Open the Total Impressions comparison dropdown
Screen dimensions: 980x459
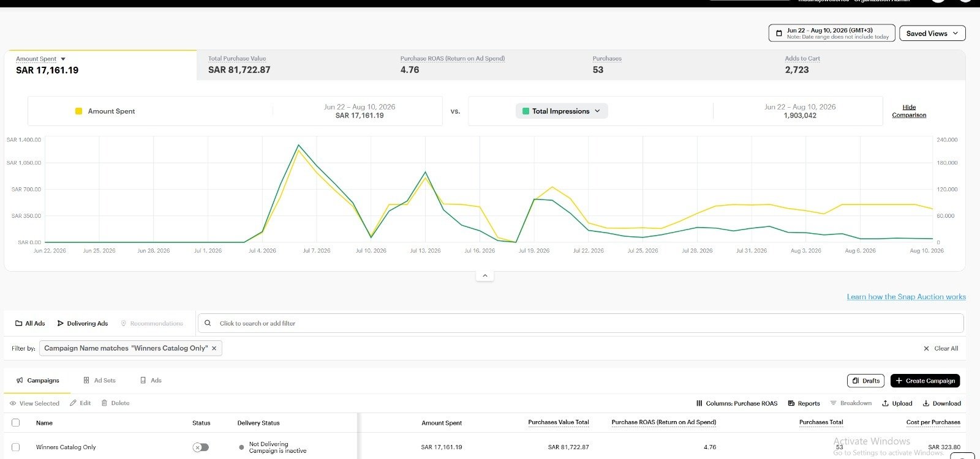[x=562, y=111]
